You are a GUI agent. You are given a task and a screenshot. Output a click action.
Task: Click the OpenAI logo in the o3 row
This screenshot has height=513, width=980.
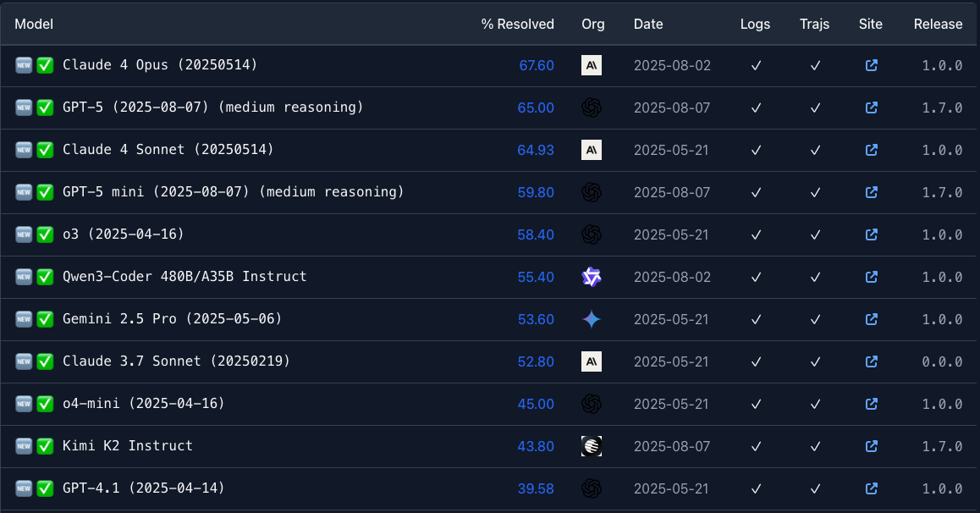click(592, 234)
